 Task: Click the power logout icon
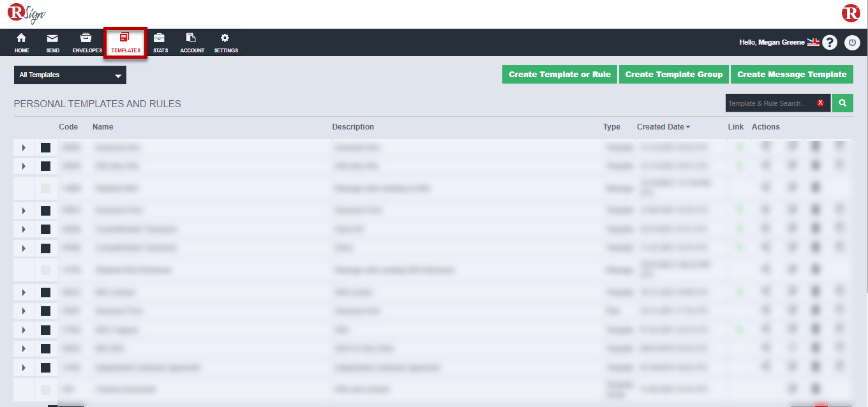853,43
